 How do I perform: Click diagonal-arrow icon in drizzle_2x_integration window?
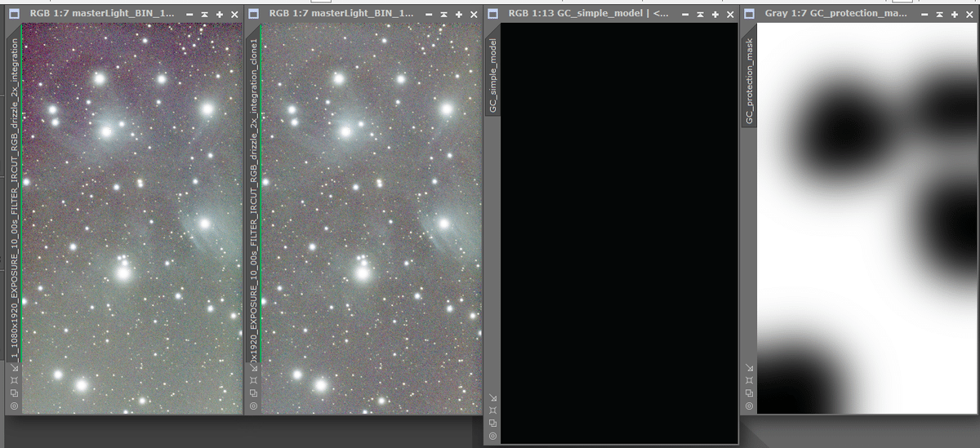14,368
